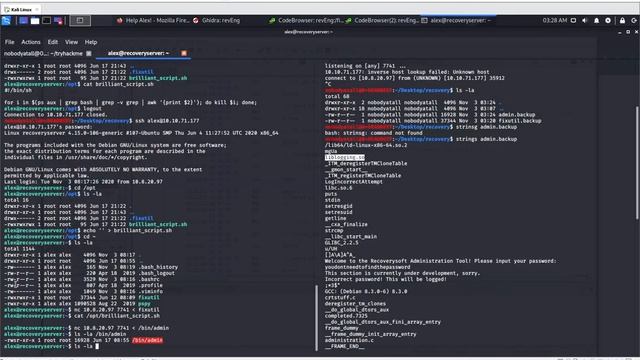Image resolution: width=640 pixels, height=360 pixels.
Task: Click the 03:28 AM panel clock
Action: 555,20
